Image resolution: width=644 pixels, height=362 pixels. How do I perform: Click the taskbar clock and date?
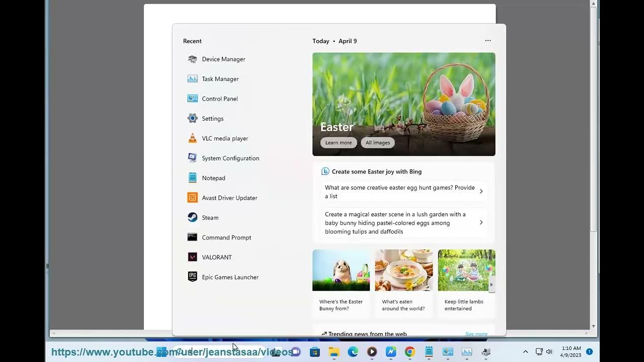pyautogui.click(x=571, y=351)
